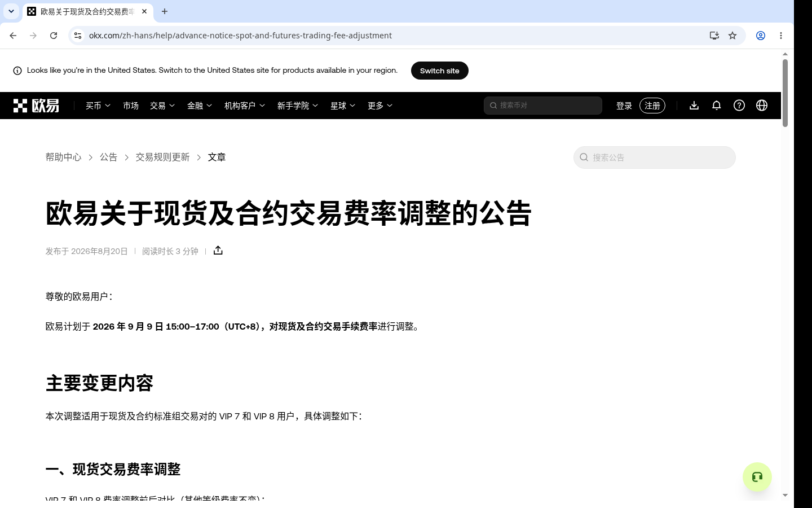The width and height of the screenshot is (812, 508).
Task: Open the notifications bell icon
Action: coord(717,106)
